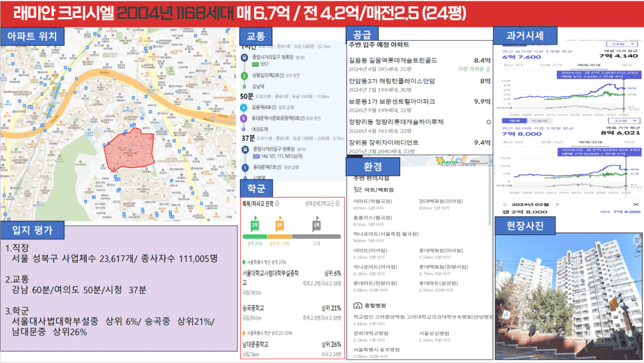The height and width of the screenshot is (363, 644).
Task: Click 홈플러스(월곡점) in facilities list
Action: tap(373, 218)
